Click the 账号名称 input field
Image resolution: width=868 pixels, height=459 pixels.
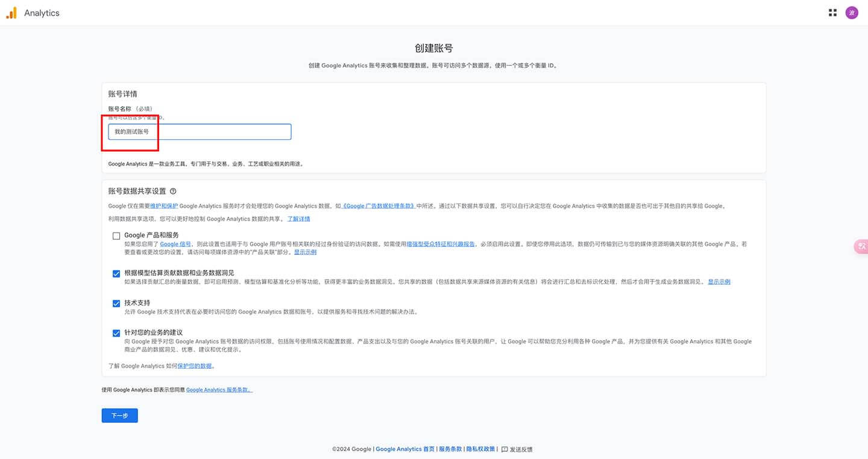pyautogui.click(x=200, y=132)
